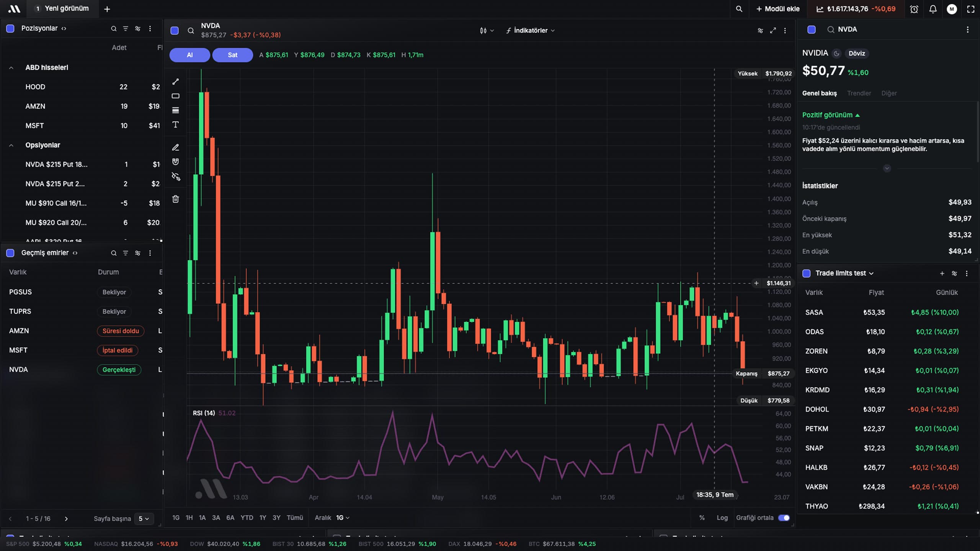This screenshot has height=551, width=980.
Task: Collapse the ABD hisseleri group
Action: [x=11, y=68]
